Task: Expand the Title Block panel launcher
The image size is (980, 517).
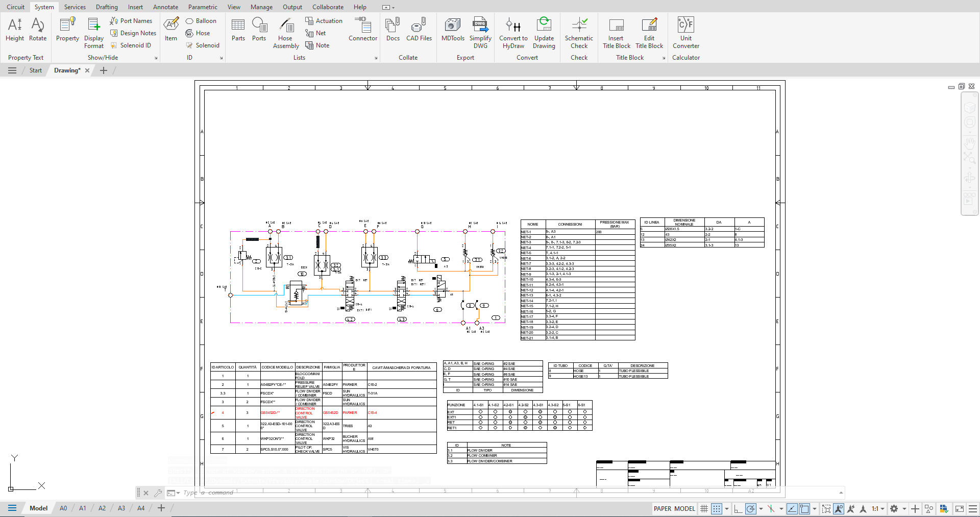Action: pyautogui.click(x=664, y=58)
